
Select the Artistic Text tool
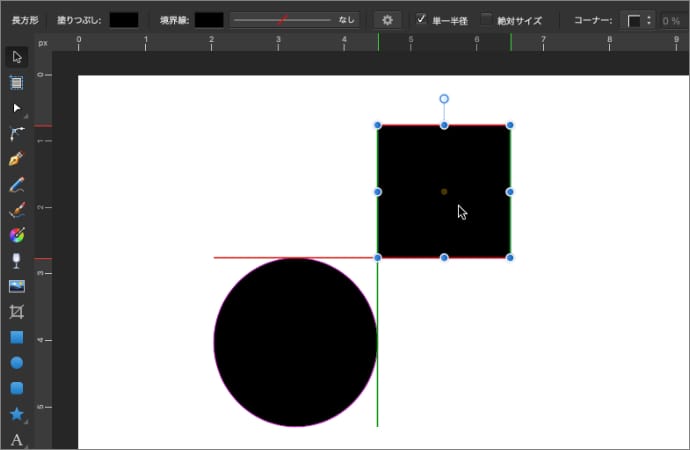17,440
